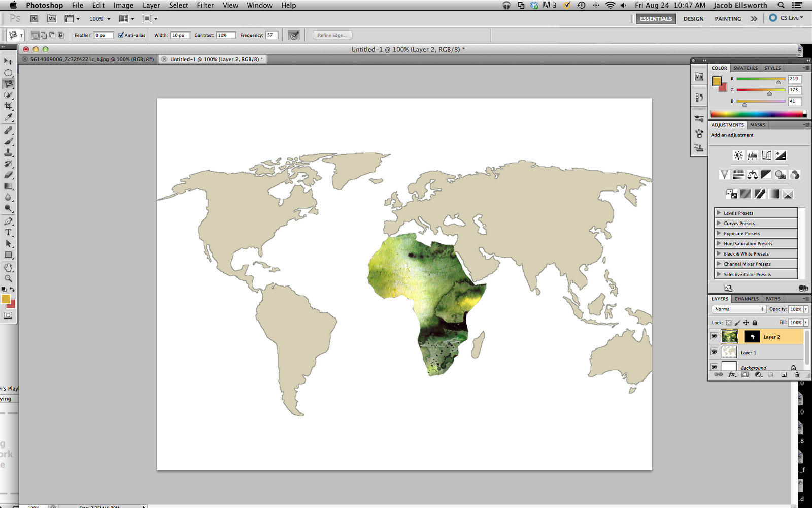The image size is (812, 508).
Task: Open the Filter menu
Action: tap(205, 5)
